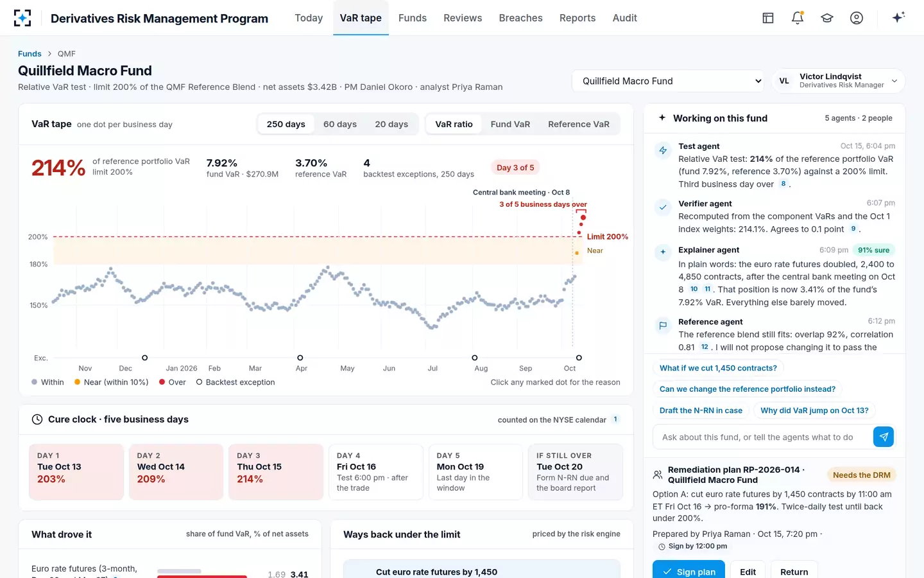This screenshot has height=578, width=924.
Task: Open the notifications bell
Action: point(798,18)
